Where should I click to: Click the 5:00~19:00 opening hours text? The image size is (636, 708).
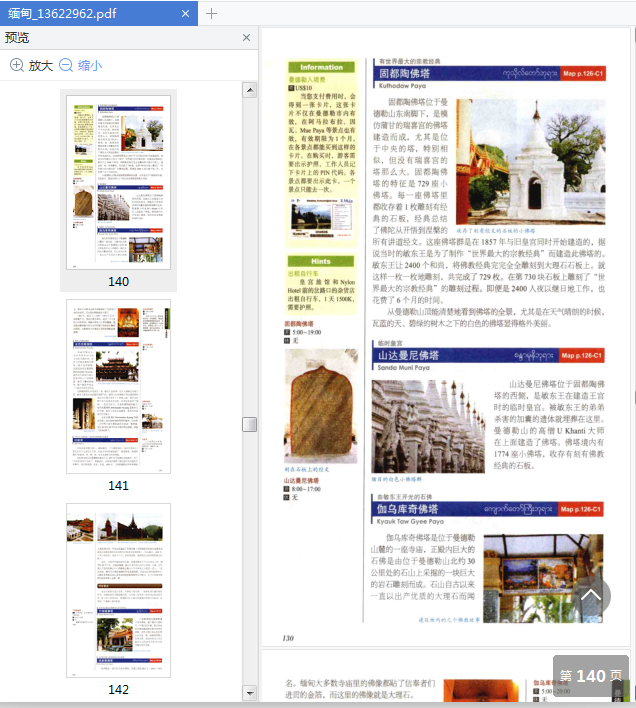coord(306,332)
